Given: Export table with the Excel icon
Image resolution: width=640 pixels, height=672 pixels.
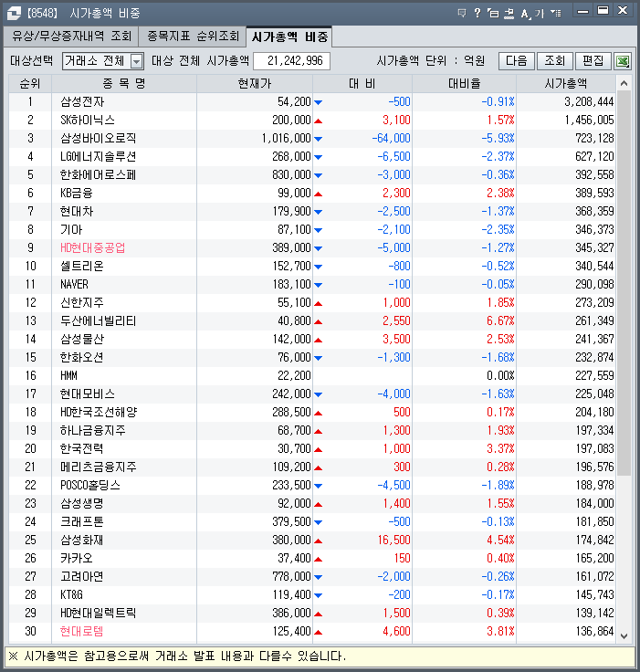Looking at the screenshot, I should coord(623,61).
